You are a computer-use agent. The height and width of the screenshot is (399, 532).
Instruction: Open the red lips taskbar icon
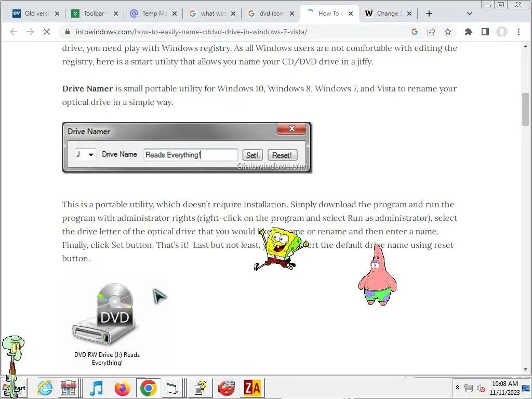click(x=227, y=388)
